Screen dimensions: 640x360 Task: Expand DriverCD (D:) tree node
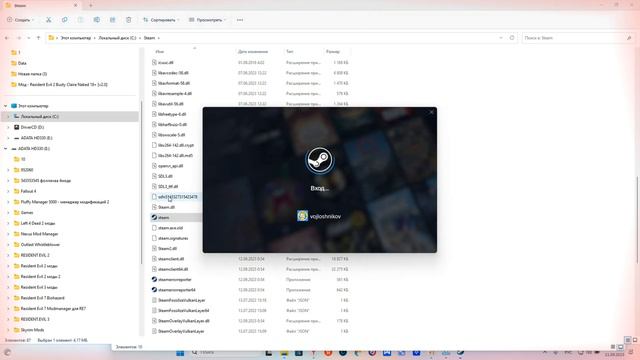point(8,127)
